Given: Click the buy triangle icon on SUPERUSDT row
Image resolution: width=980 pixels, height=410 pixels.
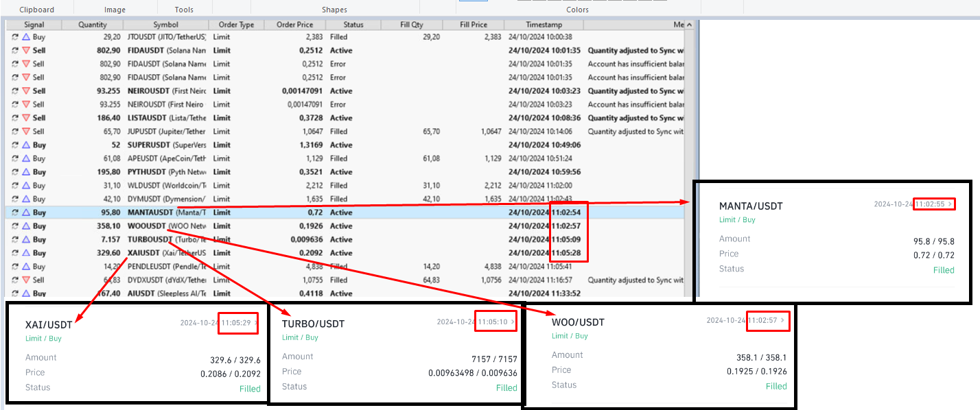Looking at the screenshot, I should pos(26,145).
